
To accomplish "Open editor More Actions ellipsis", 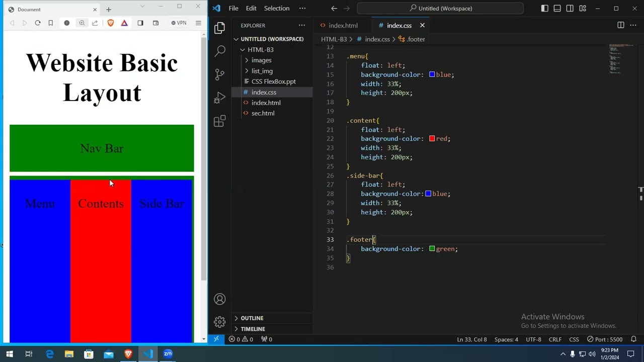I will [633, 25].
